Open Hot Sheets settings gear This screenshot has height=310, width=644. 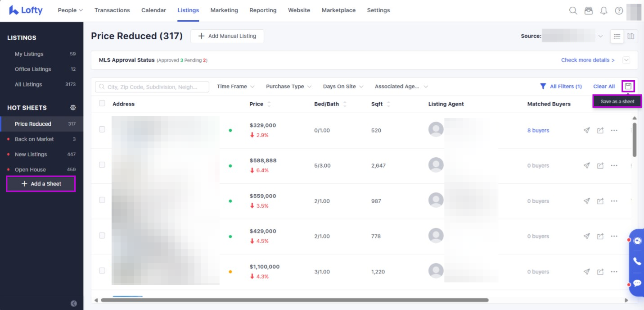point(73,108)
